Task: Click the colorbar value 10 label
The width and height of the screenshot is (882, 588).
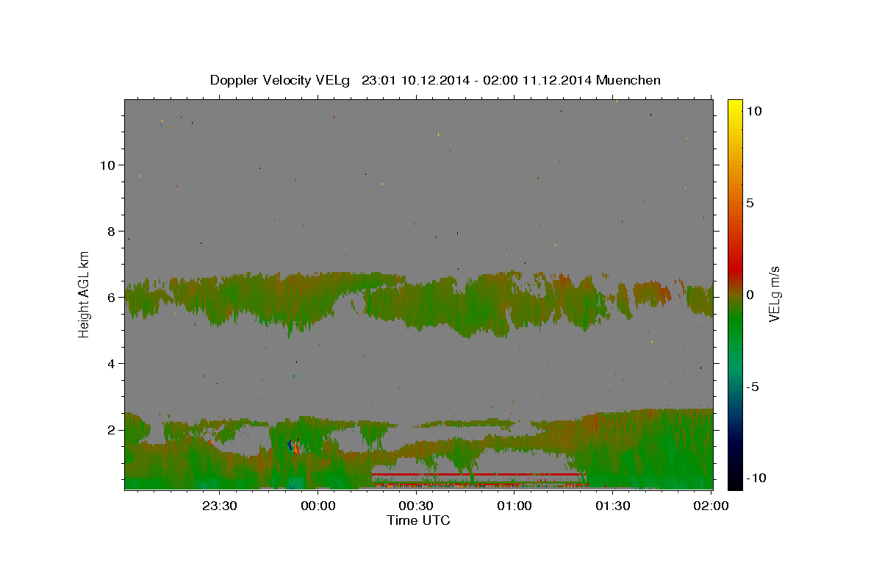Action: point(753,110)
